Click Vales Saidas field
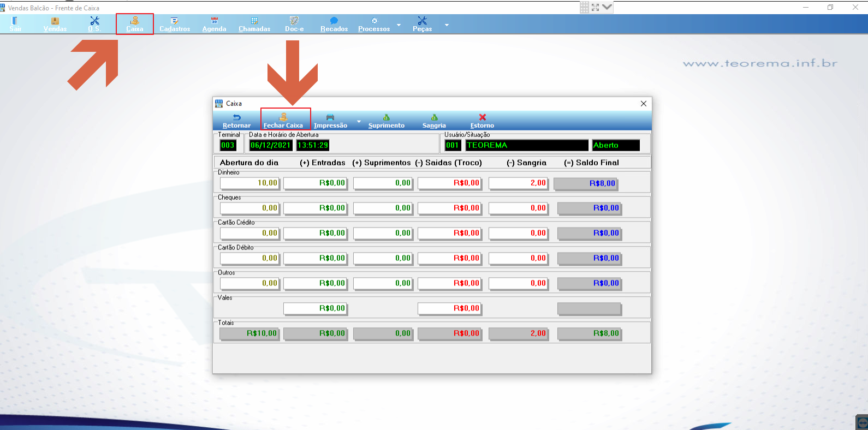The width and height of the screenshot is (868, 430). click(449, 308)
